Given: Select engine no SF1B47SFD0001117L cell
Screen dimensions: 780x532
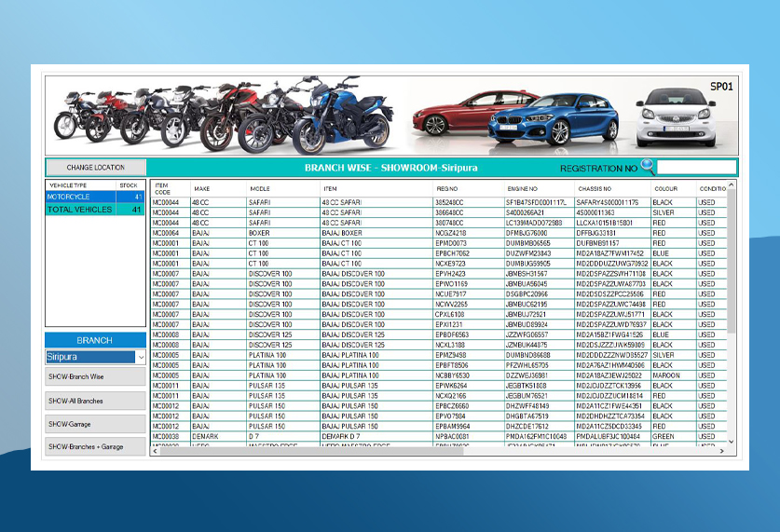Looking at the screenshot, I should click(x=540, y=203).
